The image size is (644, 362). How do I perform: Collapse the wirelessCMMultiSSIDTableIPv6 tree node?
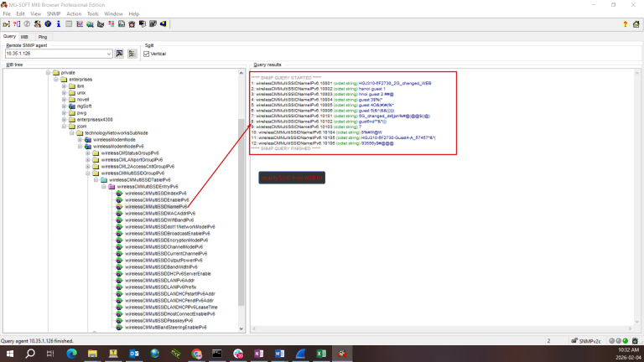click(x=96, y=180)
